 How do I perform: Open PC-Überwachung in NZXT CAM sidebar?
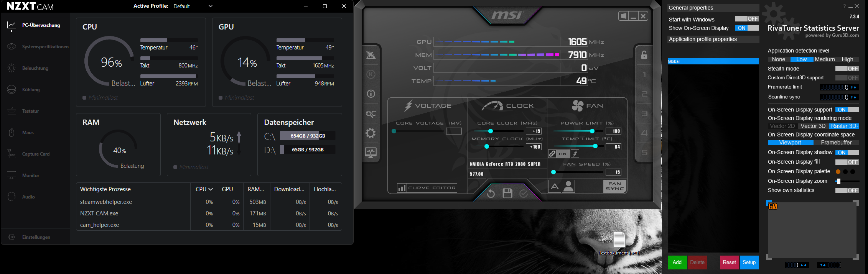(x=33, y=25)
